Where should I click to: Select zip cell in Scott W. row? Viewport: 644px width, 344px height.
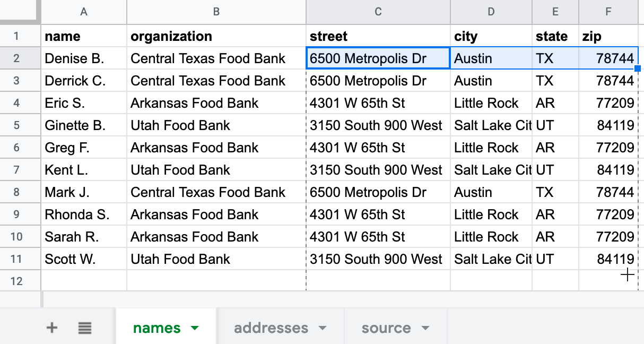pyautogui.click(x=608, y=259)
